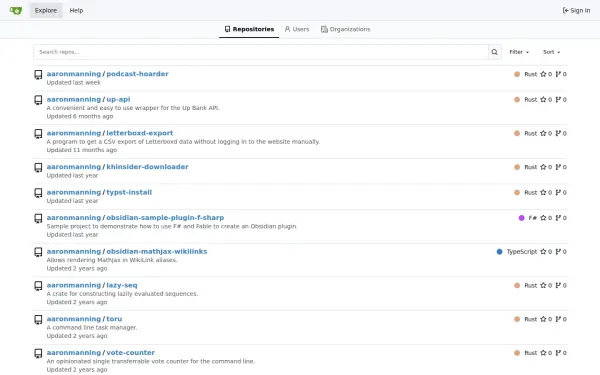The height and width of the screenshot is (375, 600).
Task: Click repo icon beside typst-install
Action: (x=38, y=192)
